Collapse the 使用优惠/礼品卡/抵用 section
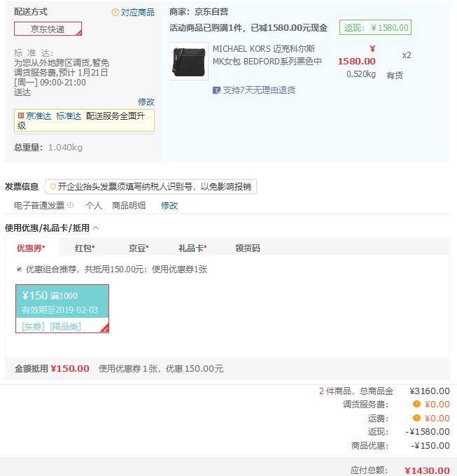 tap(96, 227)
